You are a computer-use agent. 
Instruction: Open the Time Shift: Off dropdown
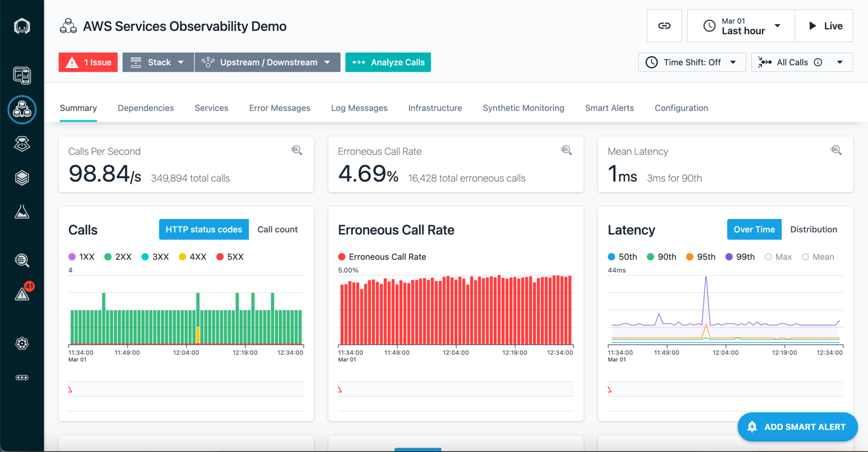click(x=692, y=62)
